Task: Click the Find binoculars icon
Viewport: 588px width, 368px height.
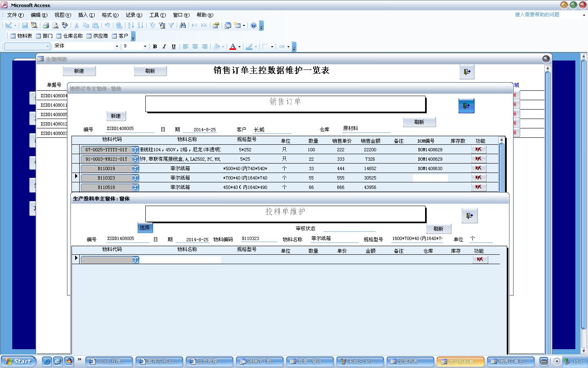Action: 183,25
